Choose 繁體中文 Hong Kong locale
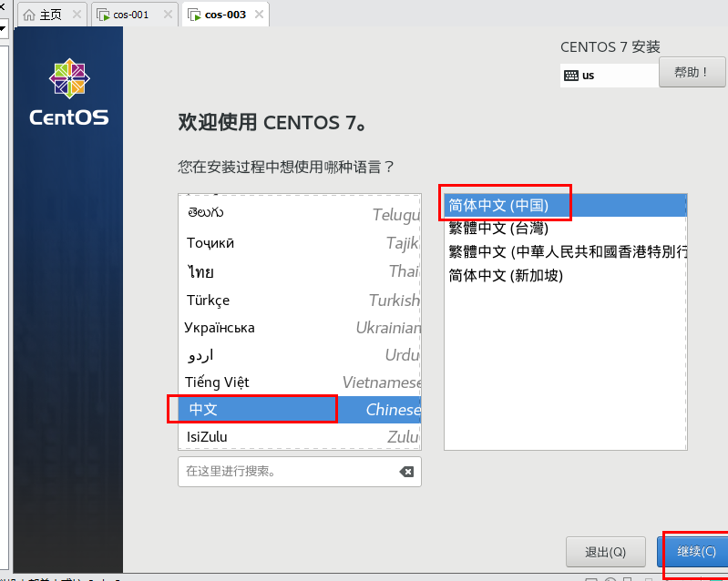This screenshot has width=728, height=581. 565,251
